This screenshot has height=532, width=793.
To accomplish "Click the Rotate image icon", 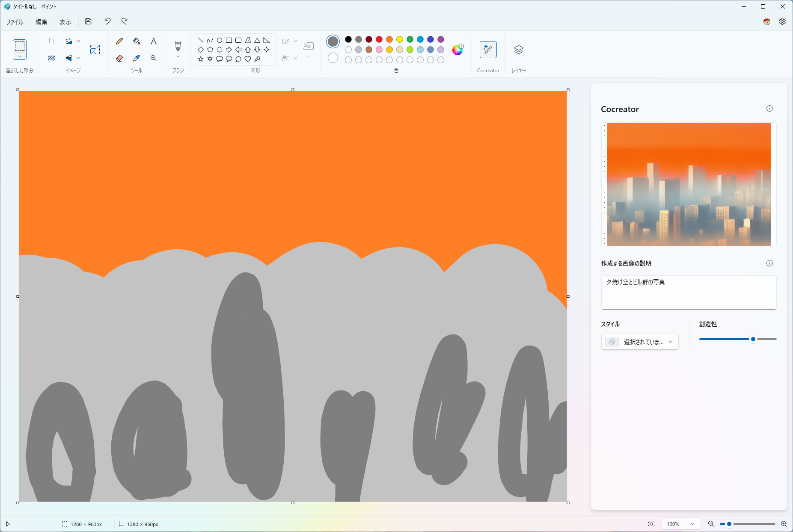I will 69,41.
